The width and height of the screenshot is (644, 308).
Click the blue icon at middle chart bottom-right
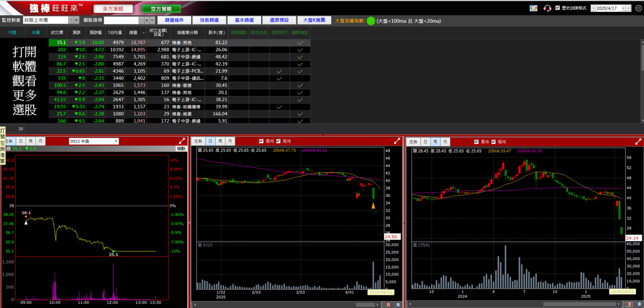tap(398, 305)
